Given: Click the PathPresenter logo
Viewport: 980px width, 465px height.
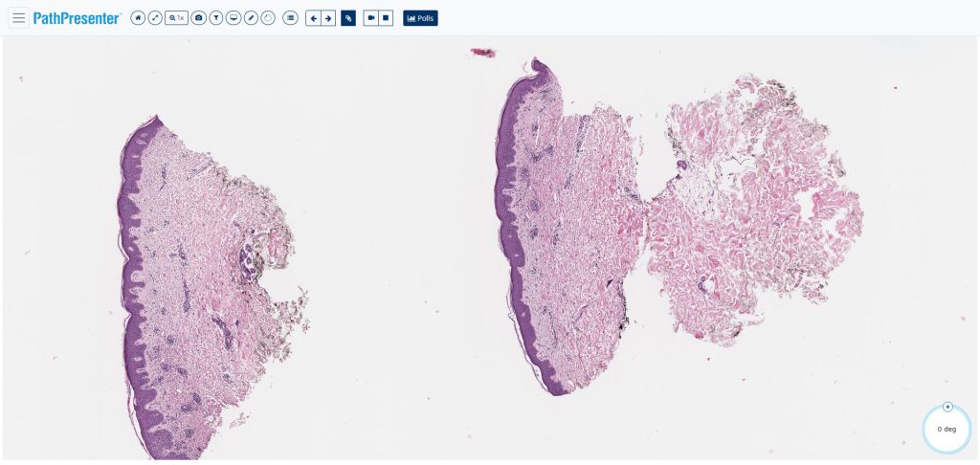Looking at the screenshot, I should pyautogui.click(x=77, y=18).
